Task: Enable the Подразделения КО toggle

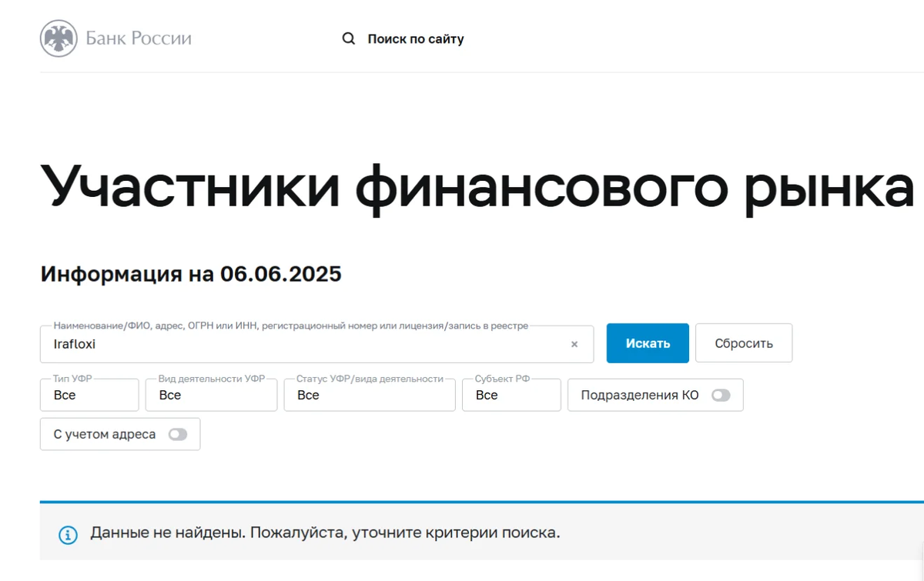Action: (721, 394)
